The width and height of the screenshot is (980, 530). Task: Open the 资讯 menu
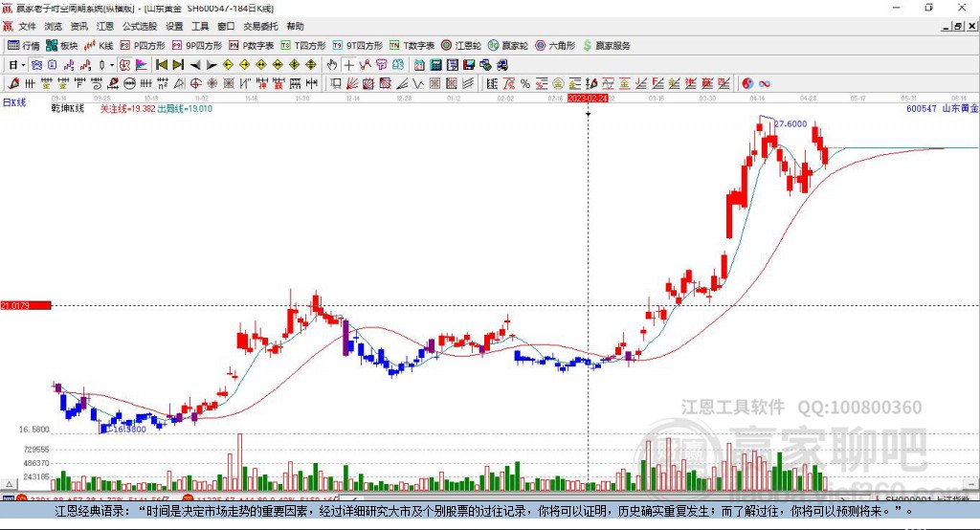[78, 26]
